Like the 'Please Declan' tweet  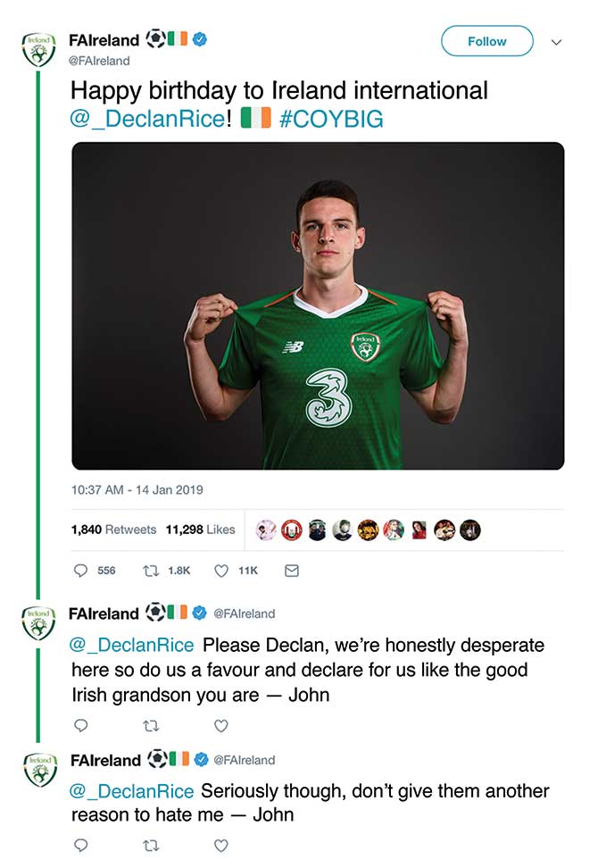[x=221, y=725]
